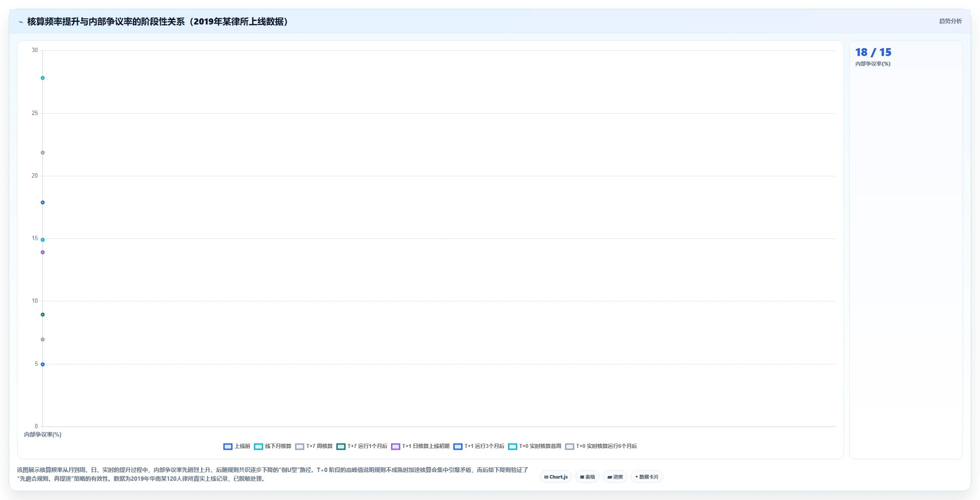Image resolution: width=980 pixels, height=500 pixels.
Task: Click the 数据卡片 tag chip
Action: [647, 477]
